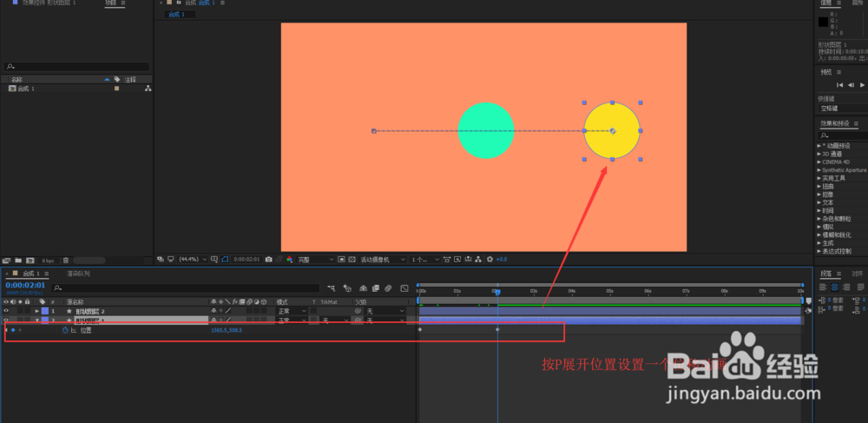
Task: Open 活动摄像机 camera view dropdown
Action: click(381, 259)
